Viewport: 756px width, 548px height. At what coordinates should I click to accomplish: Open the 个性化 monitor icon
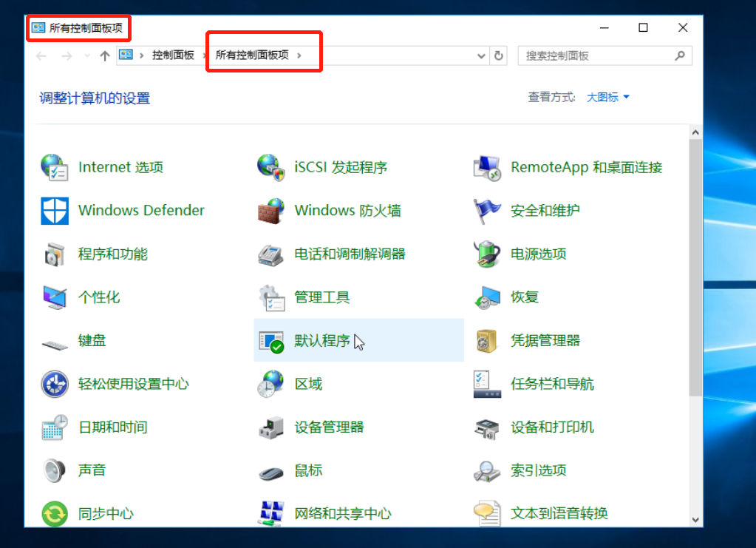click(x=55, y=297)
